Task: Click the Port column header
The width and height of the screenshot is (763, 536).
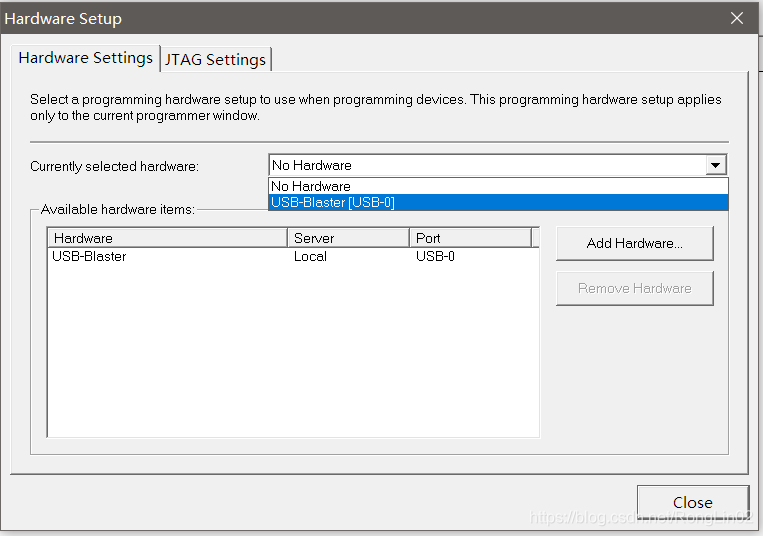Action: pos(470,238)
